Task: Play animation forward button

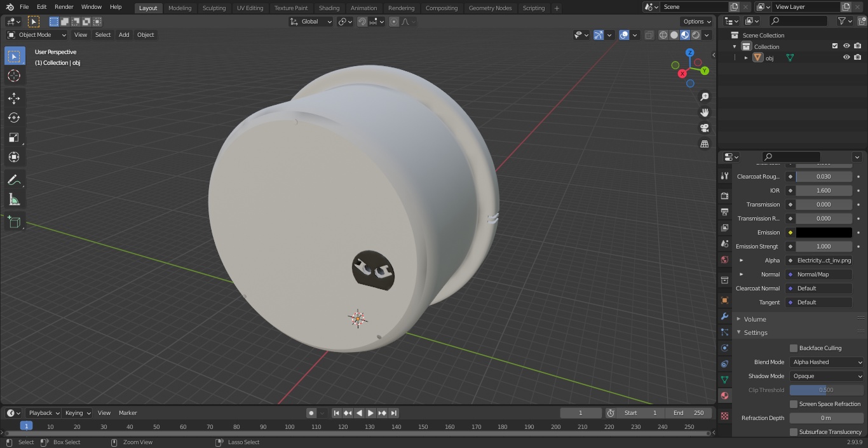Action: (x=371, y=413)
